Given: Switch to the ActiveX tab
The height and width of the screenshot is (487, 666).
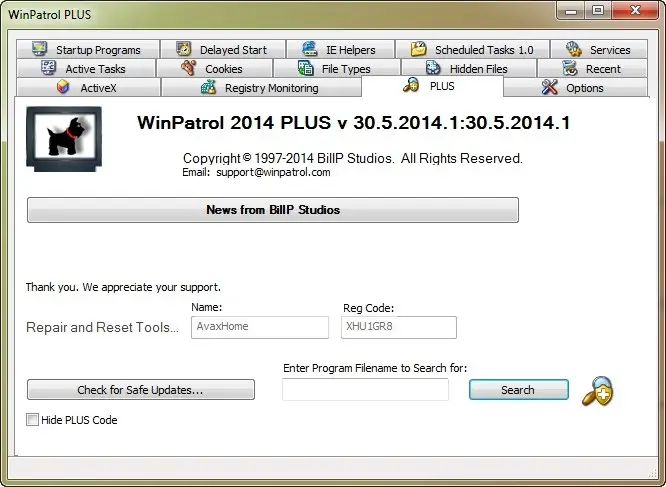Looking at the screenshot, I should 88,87.
